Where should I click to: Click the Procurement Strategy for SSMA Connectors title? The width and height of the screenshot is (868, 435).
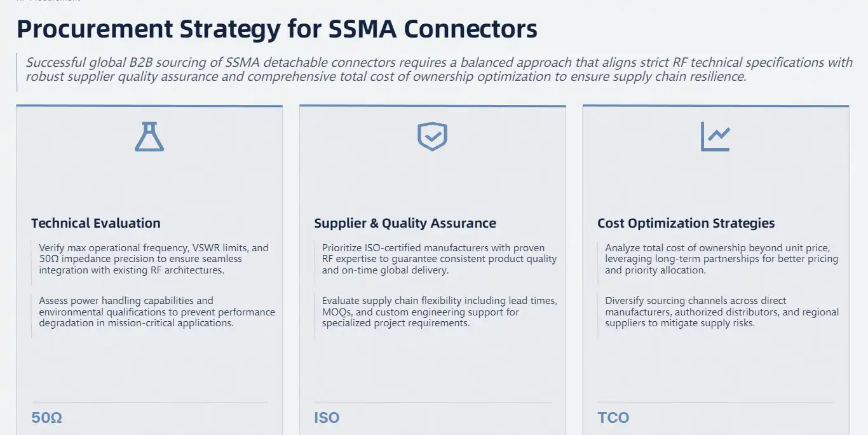[277, 29]
